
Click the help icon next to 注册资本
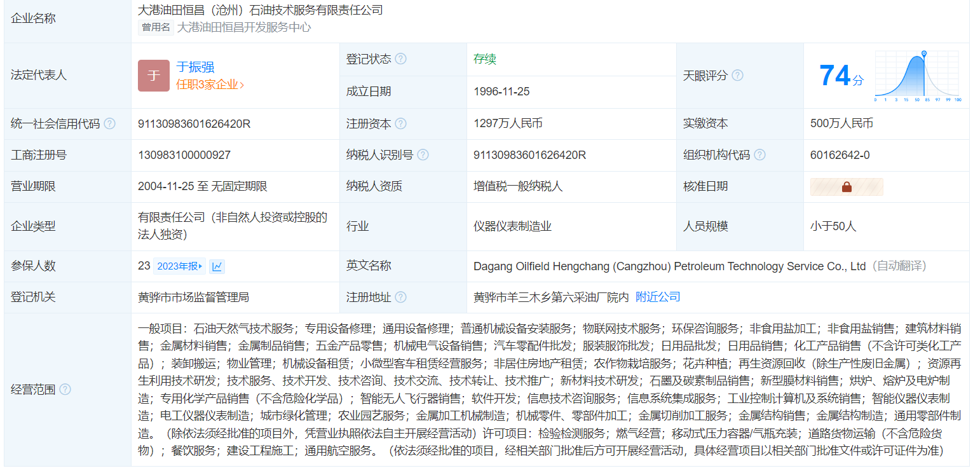click(x=400, y=123)
